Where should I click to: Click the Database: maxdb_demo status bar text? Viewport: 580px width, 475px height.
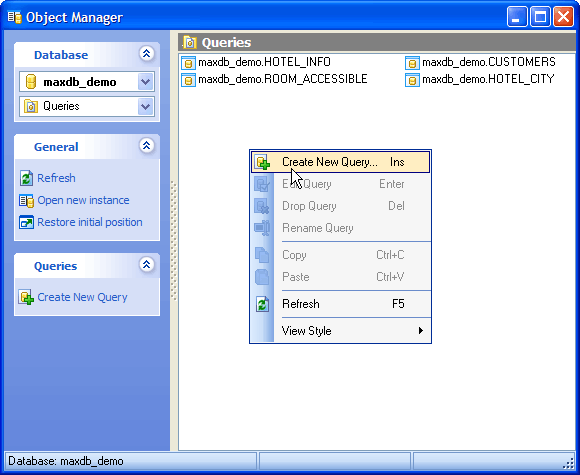[x=66, y=461]
